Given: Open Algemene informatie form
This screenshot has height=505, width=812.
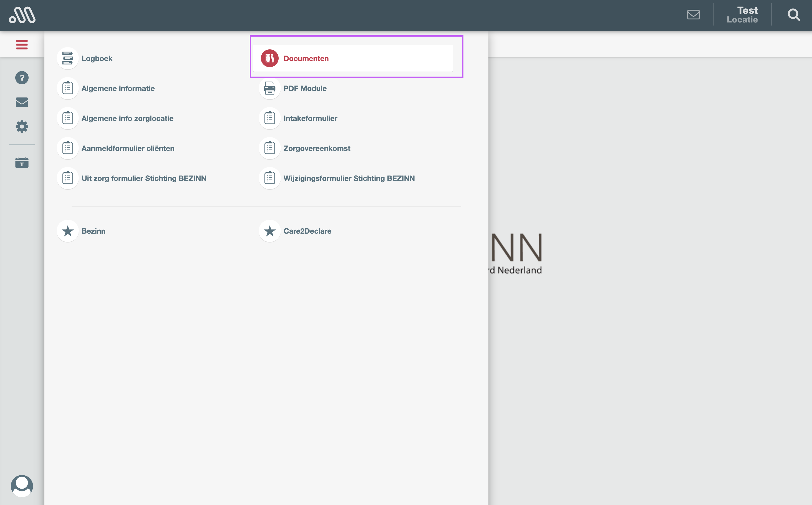Looking at the screenshot, I should tap(118, 89).
